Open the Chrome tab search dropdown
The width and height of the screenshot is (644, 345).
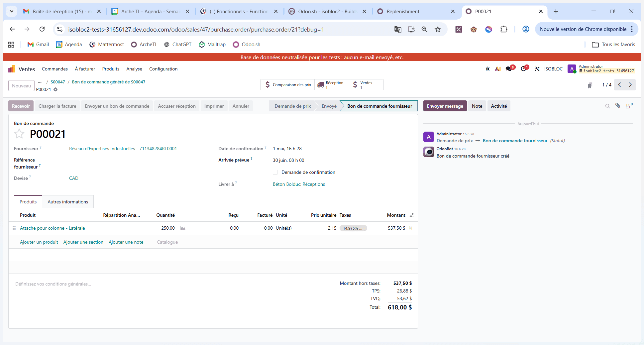tap(12, 11)
